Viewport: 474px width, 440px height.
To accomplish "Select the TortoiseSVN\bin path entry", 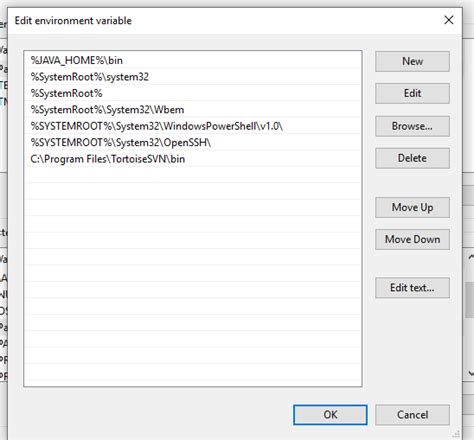I will 193,159.
